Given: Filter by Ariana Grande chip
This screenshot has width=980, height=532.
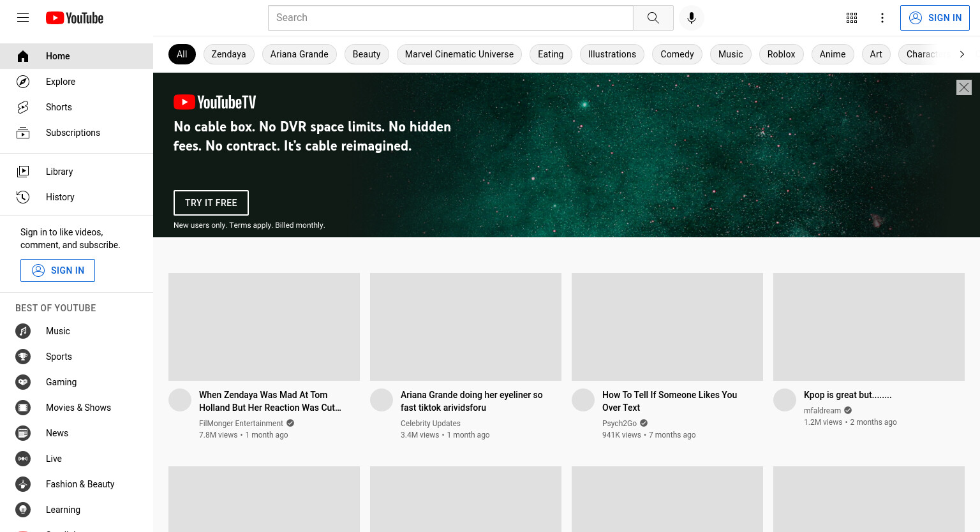Looking at the screenshot, I should [x=299, y=54].
